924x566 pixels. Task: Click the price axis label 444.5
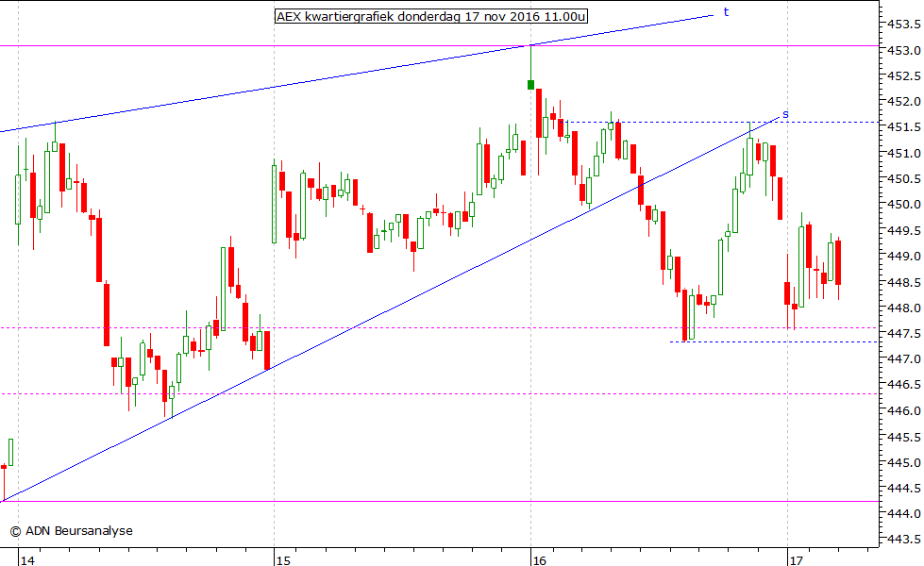904,488
